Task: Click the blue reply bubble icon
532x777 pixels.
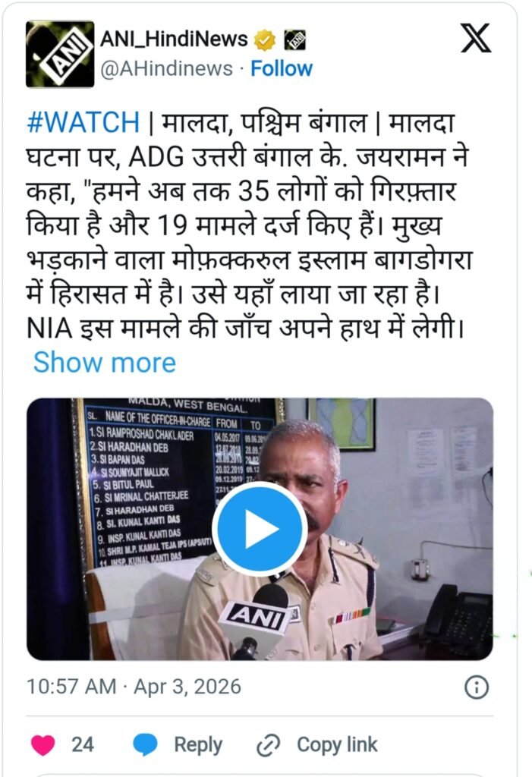Action: point(146,745)
